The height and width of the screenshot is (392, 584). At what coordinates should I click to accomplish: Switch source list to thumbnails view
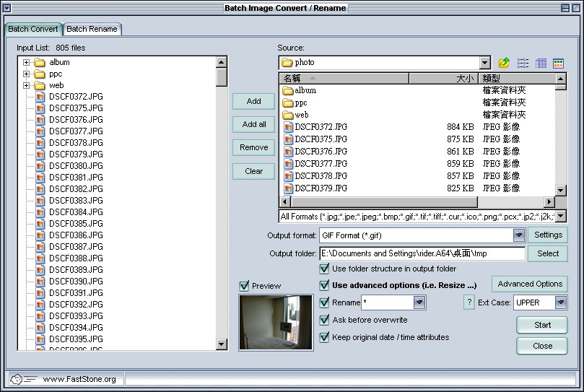tap(558, 64)
